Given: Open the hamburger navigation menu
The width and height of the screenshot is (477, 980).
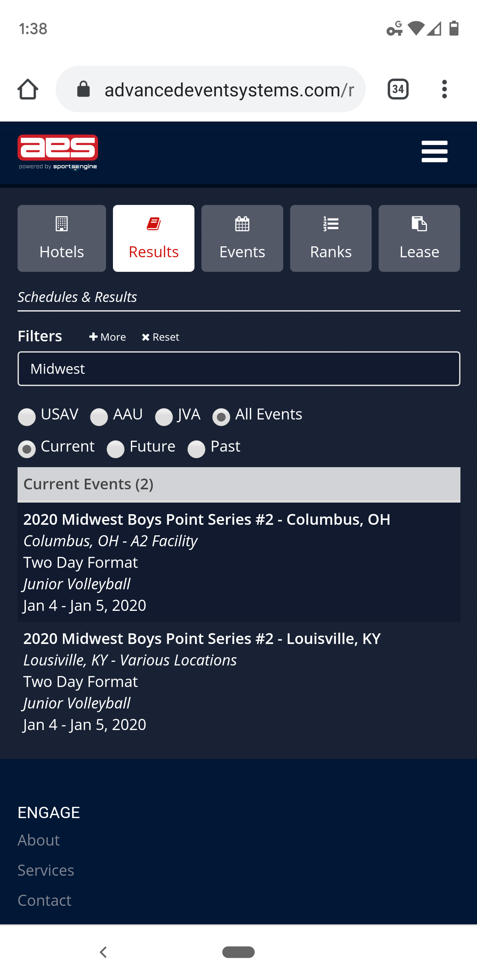Looking at the screenshot, I should [x=434, y=151].
